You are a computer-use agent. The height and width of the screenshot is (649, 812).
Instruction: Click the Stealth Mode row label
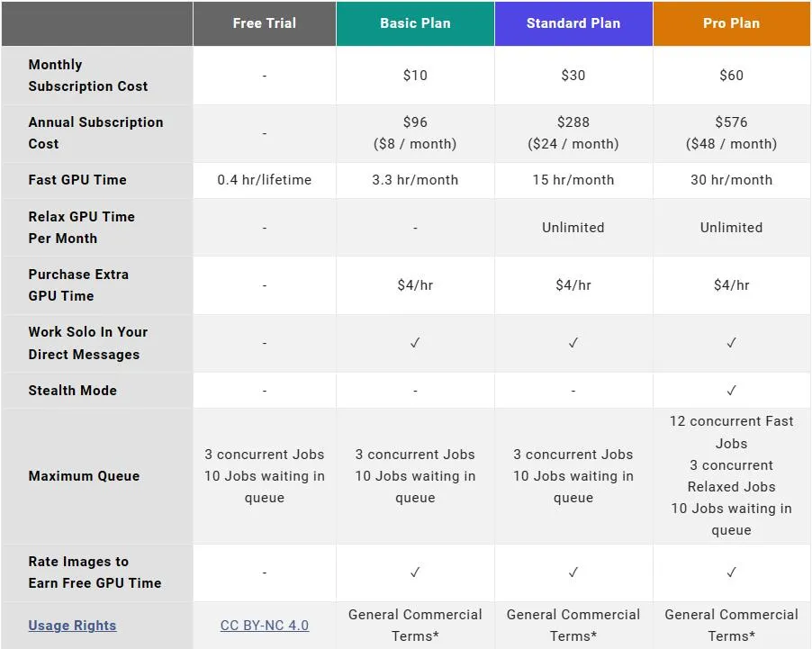[72, 391]
